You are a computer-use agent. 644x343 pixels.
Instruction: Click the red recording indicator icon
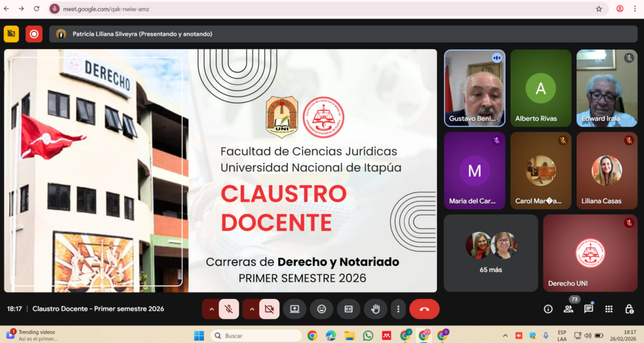tap(34, 34)
